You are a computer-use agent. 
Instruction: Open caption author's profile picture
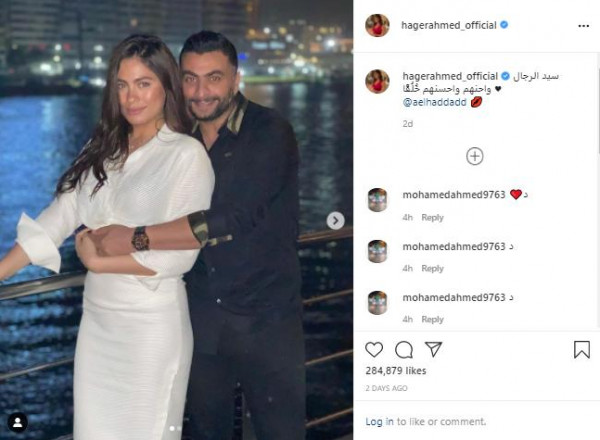coord(377,81)
